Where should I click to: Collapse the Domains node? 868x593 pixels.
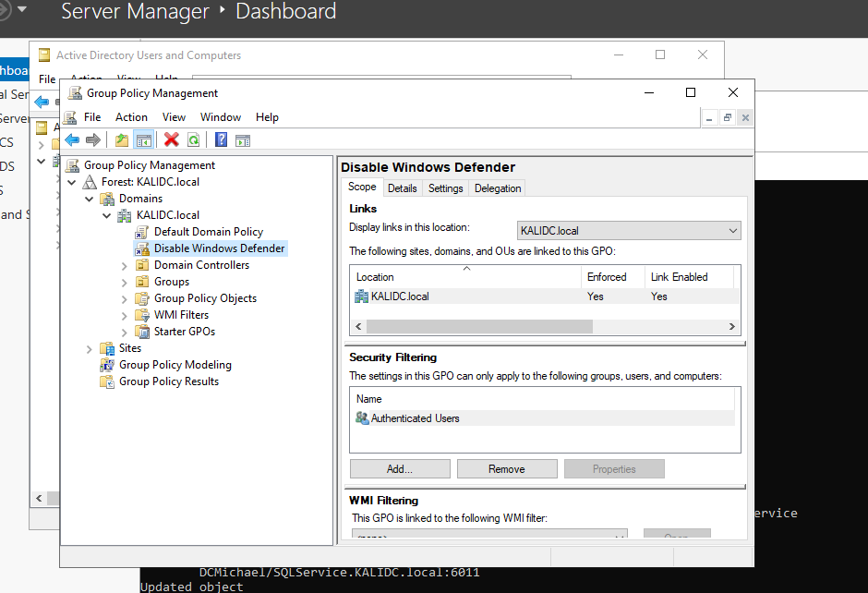point(90,199)
